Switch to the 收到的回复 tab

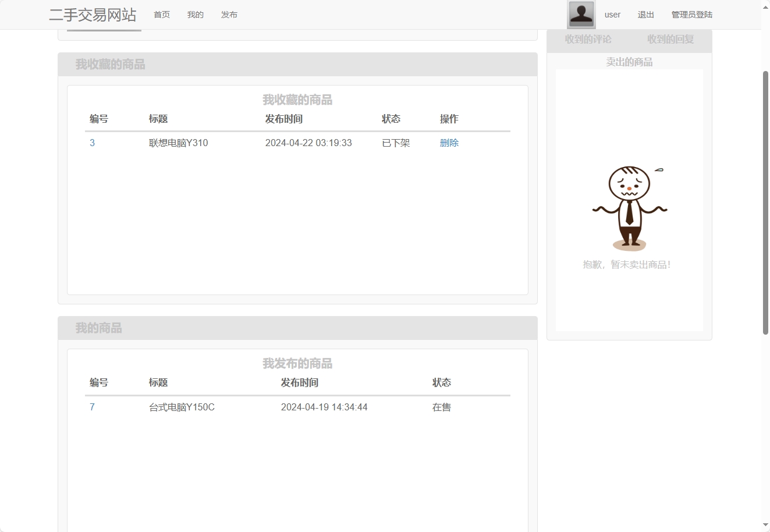click(x=669, y=40)
